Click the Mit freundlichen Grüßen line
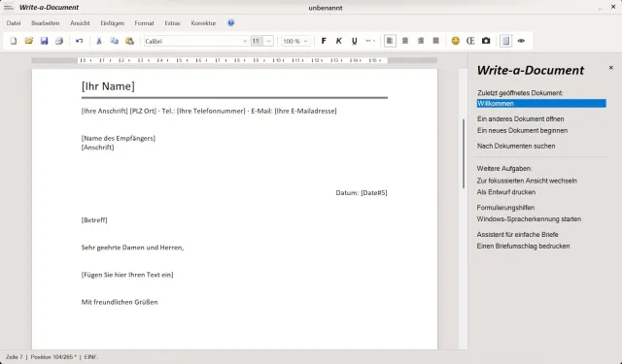 [x=120, y=302]
